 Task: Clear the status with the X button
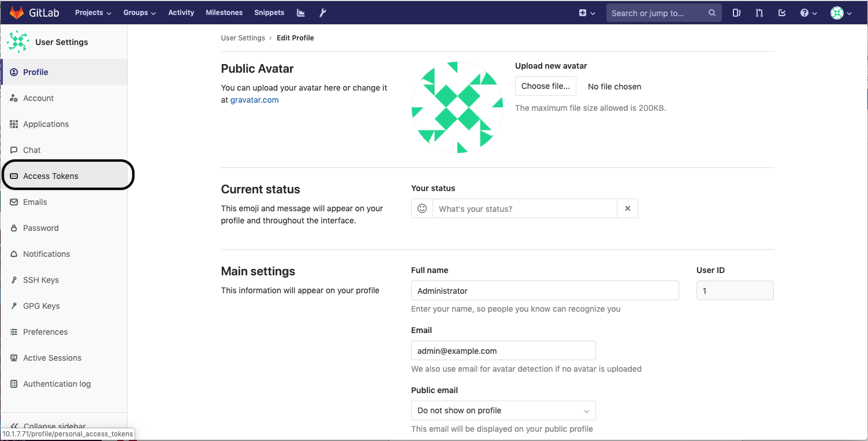pyautogui.click(x=627, y=208)
